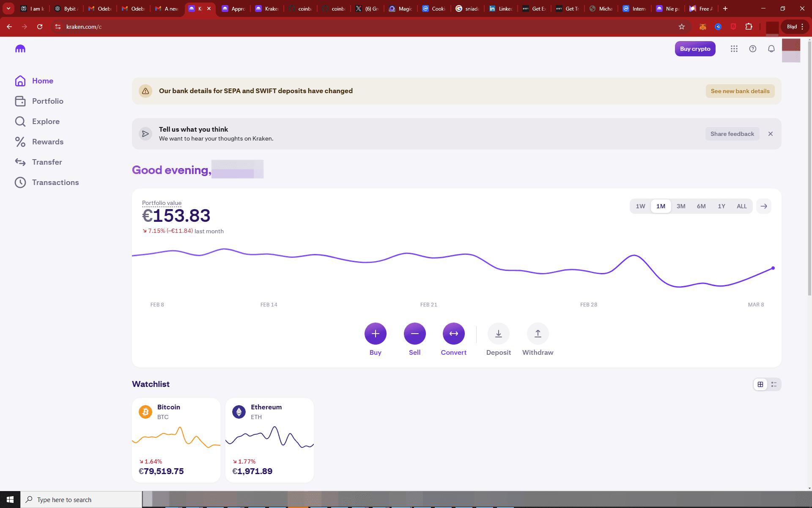Bookmark page with the star icon
The width and height of the screenshot is (812, 508).
click(x=682, y=27)
